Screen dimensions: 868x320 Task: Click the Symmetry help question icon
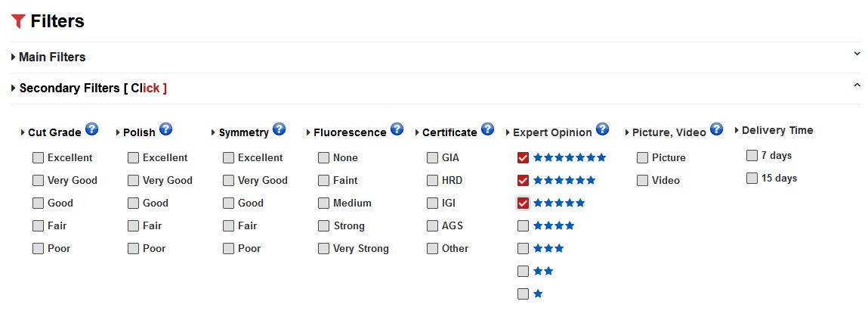coord(280,129)
